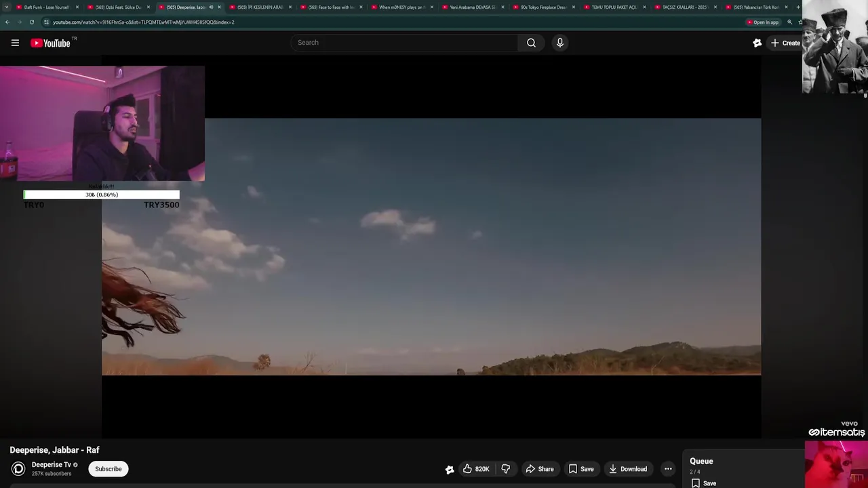Click the video title Deeperise, Jabbar - Raf
Viewport: 868px width, 488px height.
coord(54,450)
